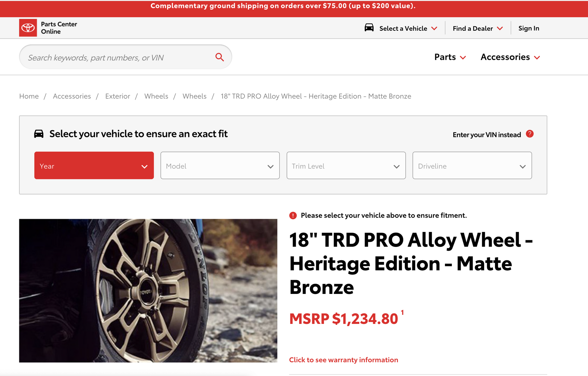Viewport: 588px width, 376px height.
Task: Click the Sign In link
Action: tap(529, 28)
